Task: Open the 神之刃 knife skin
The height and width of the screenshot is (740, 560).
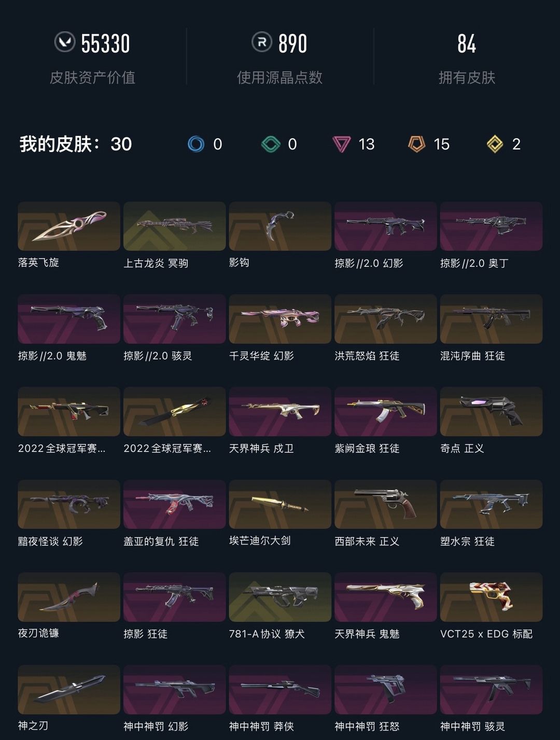Action: point(69,690)
